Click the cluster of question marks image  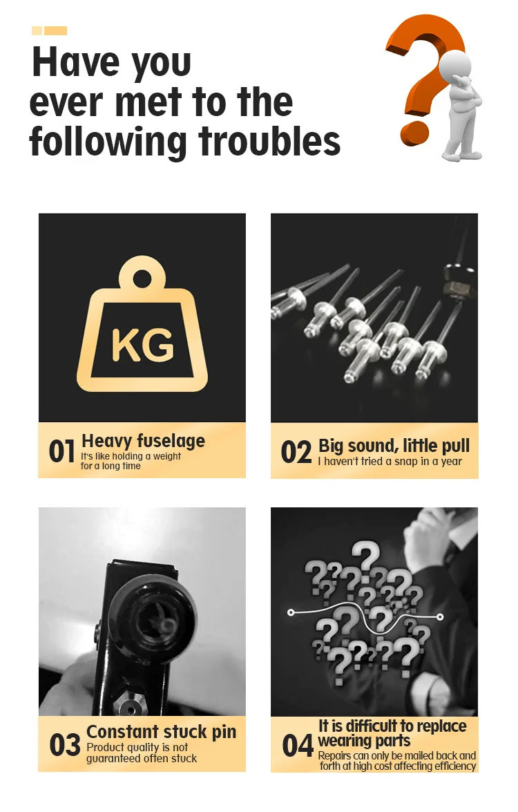coord(374,612)
